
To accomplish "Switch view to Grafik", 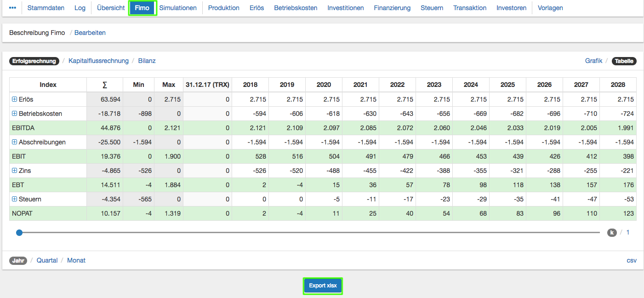I will click(593, 61).
